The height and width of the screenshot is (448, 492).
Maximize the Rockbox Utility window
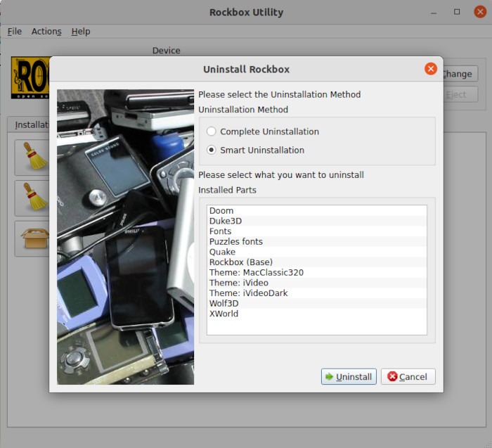click(457, 12)
